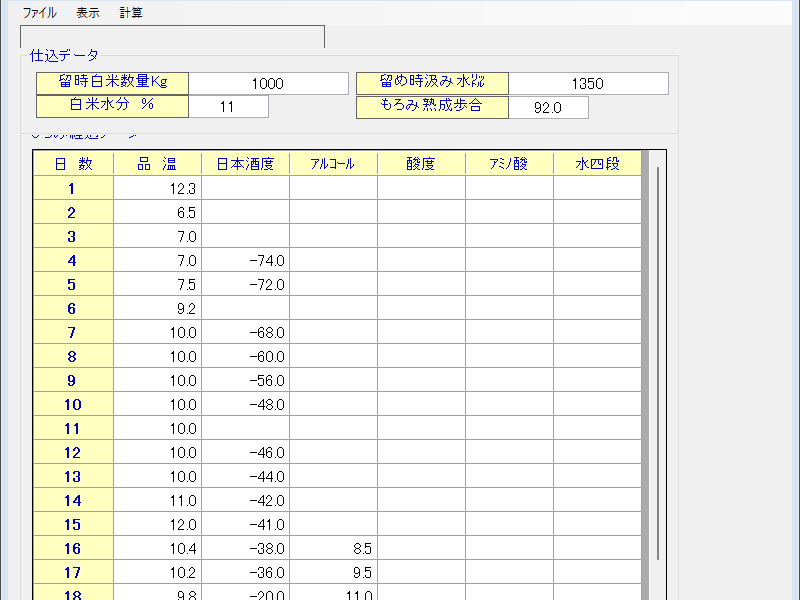The height and width of the screenshot is (600, 800).
Task: Click the 8.5 alcohol cell in row 16
Action: [333, 548]
